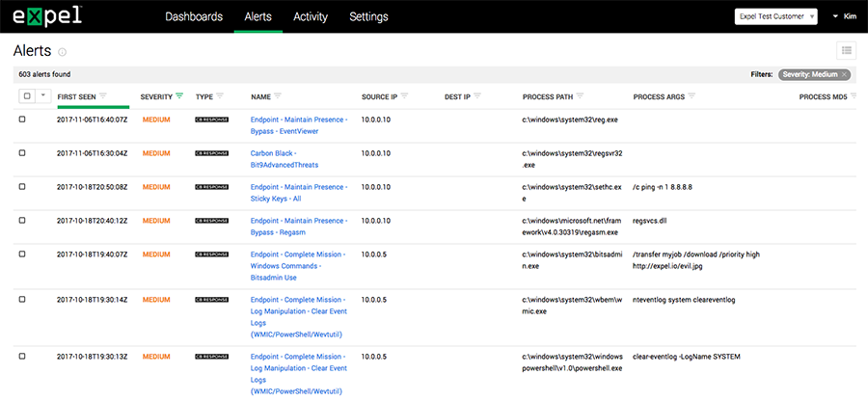Click the sethc.exe process path cell
This screenshot has width=868, height=401.
(x=572, y=193)
